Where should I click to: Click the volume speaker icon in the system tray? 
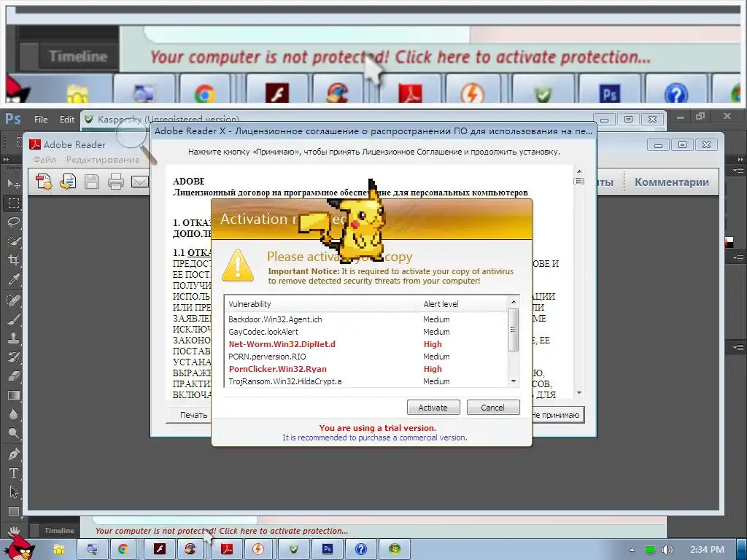[x=667, y=550]
